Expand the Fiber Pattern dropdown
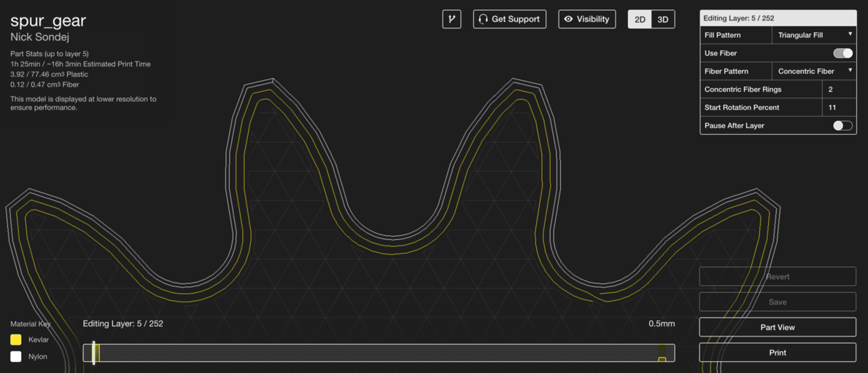The height and width of the screenshot is (373, 868). pos(813,71)
